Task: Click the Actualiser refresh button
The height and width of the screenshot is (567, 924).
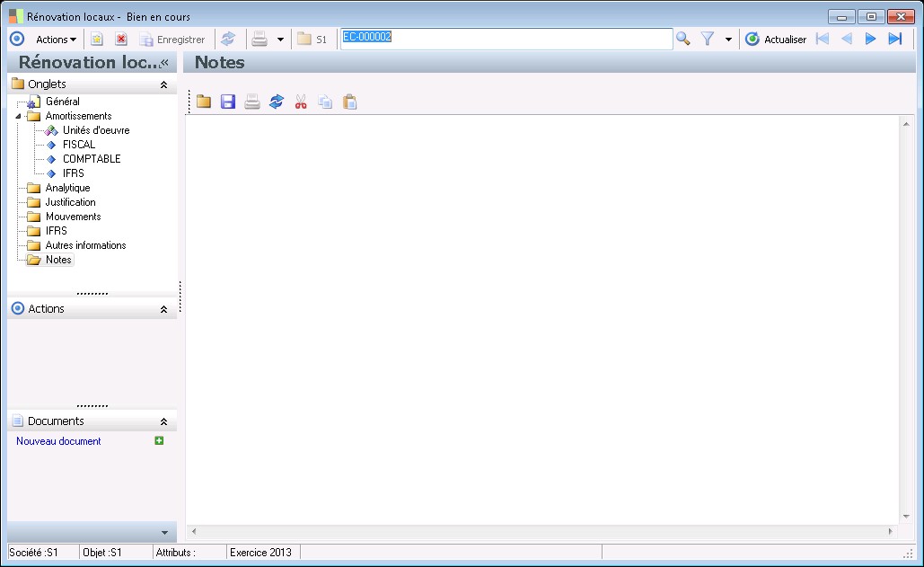Action: pos(776,40)
